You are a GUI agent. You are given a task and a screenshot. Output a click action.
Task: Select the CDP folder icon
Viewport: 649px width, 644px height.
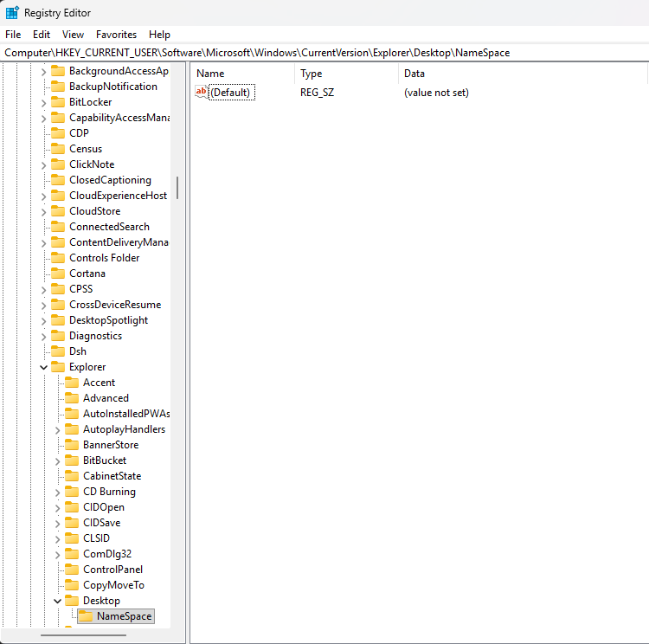[58, 133]
